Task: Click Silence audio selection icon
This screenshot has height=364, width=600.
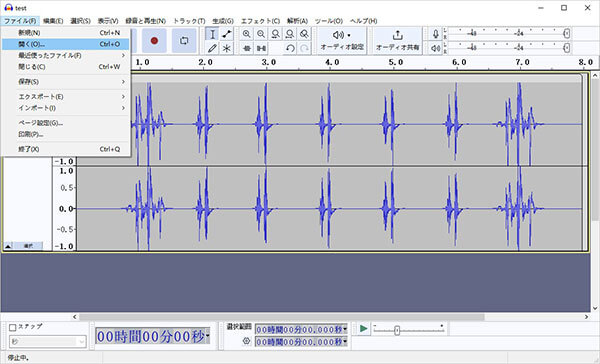Action: click(261, 48)
